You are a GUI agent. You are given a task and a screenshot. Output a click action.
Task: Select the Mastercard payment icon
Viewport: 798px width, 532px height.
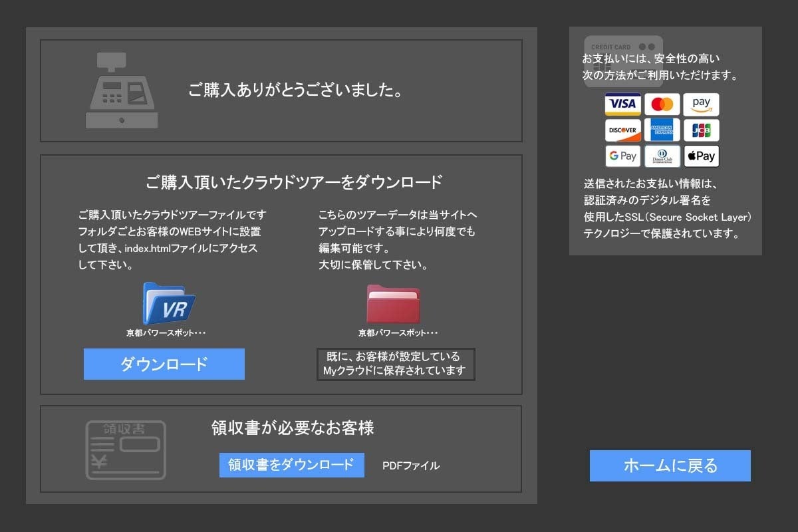pyautogui.click(x=662, y=104)
